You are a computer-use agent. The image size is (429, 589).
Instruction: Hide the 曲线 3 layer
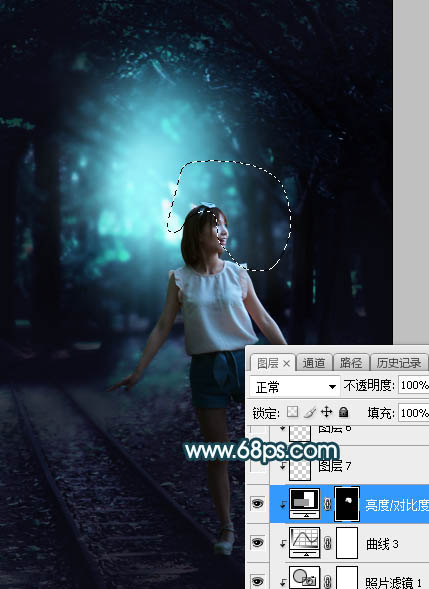coord(257,542)
